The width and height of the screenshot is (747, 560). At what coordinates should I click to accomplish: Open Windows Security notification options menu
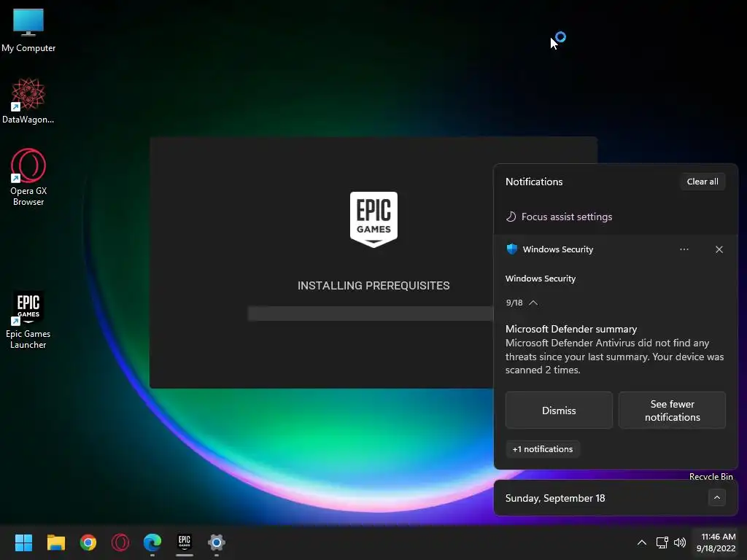pyautogui.click(x=684, y=249)
